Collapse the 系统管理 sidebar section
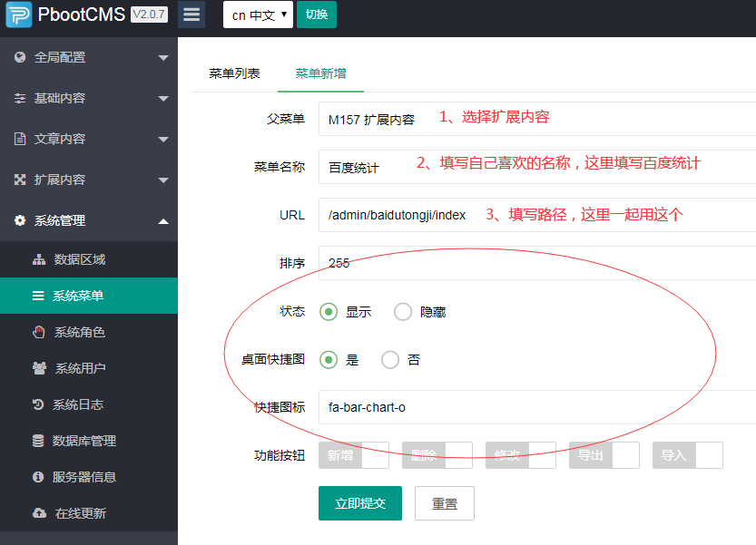The image size is (756, 545). 89,220
